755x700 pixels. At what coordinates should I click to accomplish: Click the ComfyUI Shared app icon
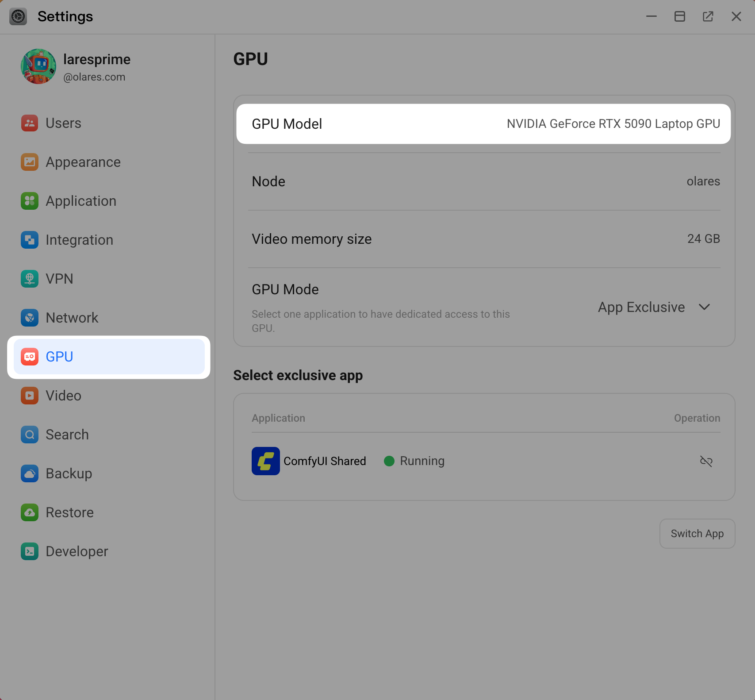coord(265,461)
